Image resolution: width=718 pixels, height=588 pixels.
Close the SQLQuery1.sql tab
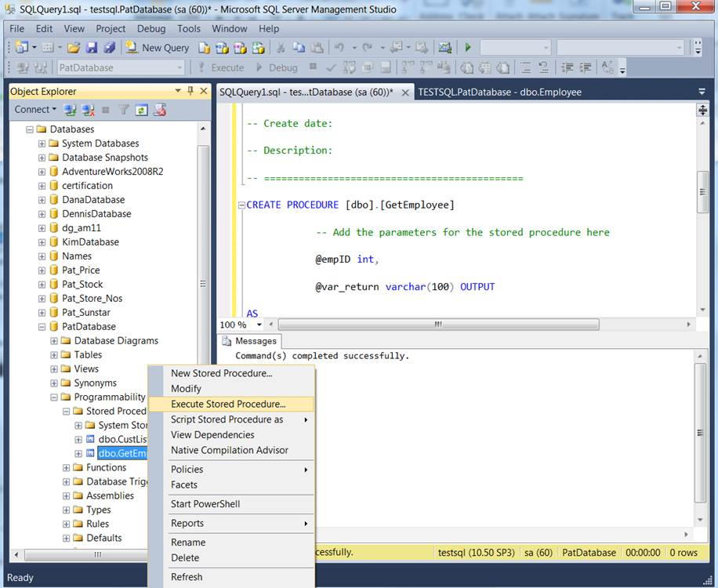[404, 93]
